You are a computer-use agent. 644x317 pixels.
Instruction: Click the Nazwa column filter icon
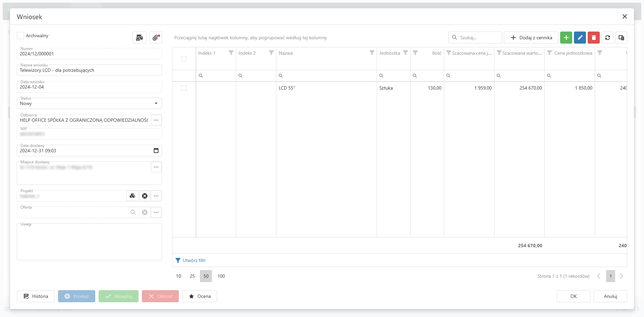[372, 53]
